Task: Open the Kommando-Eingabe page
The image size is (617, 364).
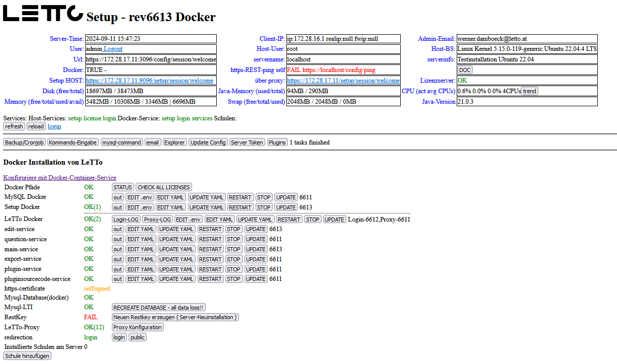Action: coord(73,142)
